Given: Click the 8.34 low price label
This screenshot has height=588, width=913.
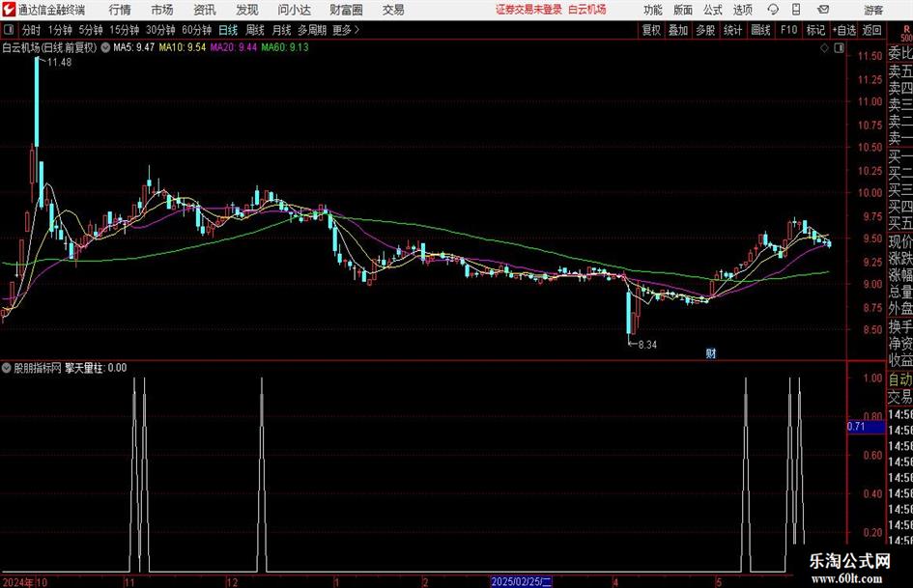Looking at the screenshot, I should tap(647, 345).
